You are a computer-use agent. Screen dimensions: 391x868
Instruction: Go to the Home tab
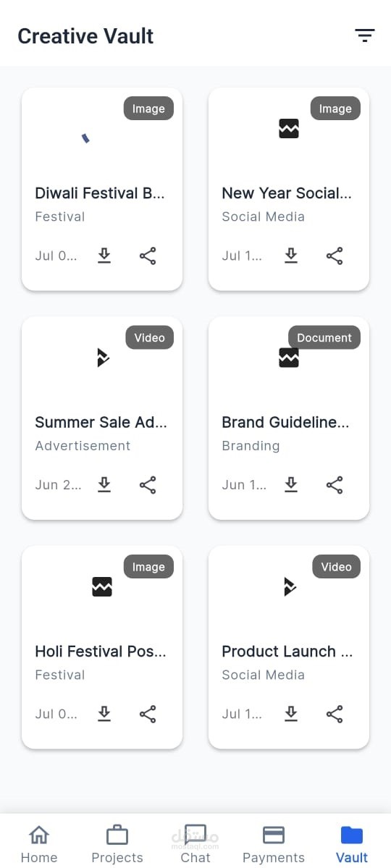[39, 843]
